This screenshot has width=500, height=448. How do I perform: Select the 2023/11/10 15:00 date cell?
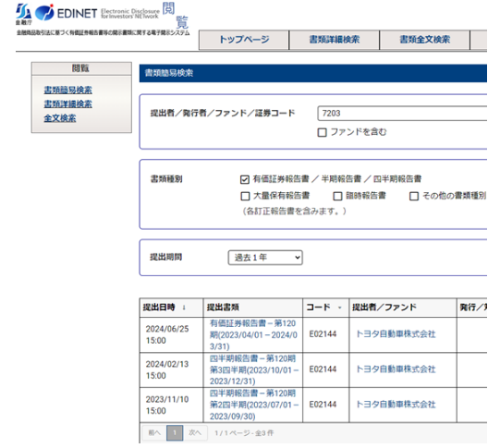tap(171, 405)
